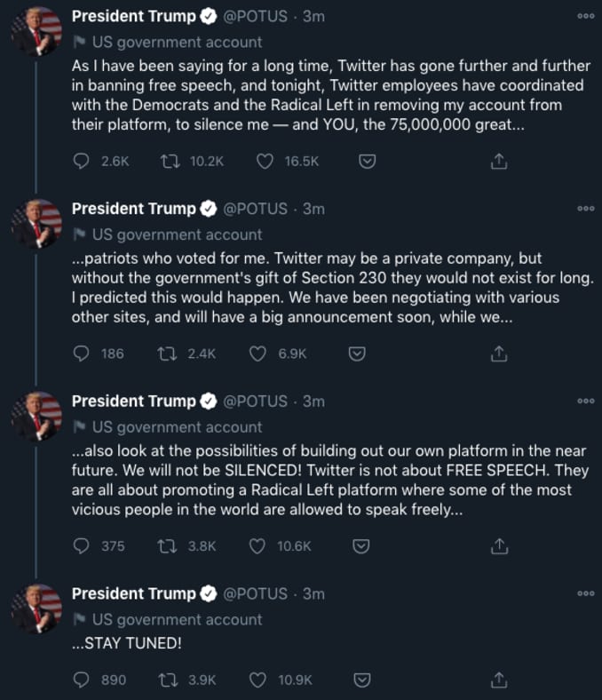Share the STAY TUNED tweet
This screenshot has height=700, width=602.
click(x=499, y=680)
